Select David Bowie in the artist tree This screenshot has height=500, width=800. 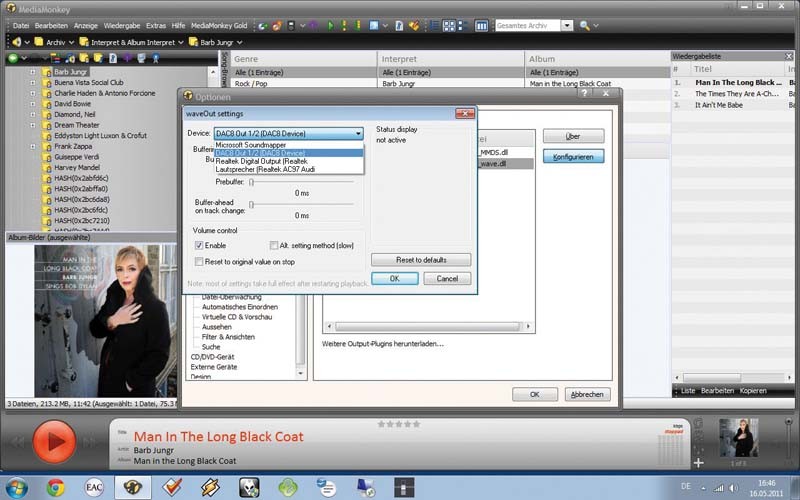[72, 104]
